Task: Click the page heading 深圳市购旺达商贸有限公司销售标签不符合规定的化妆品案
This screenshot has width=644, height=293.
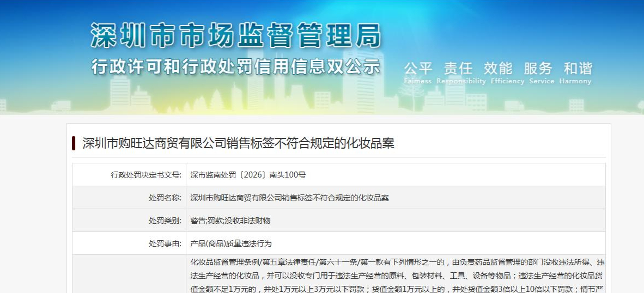Action: point(238,143)
